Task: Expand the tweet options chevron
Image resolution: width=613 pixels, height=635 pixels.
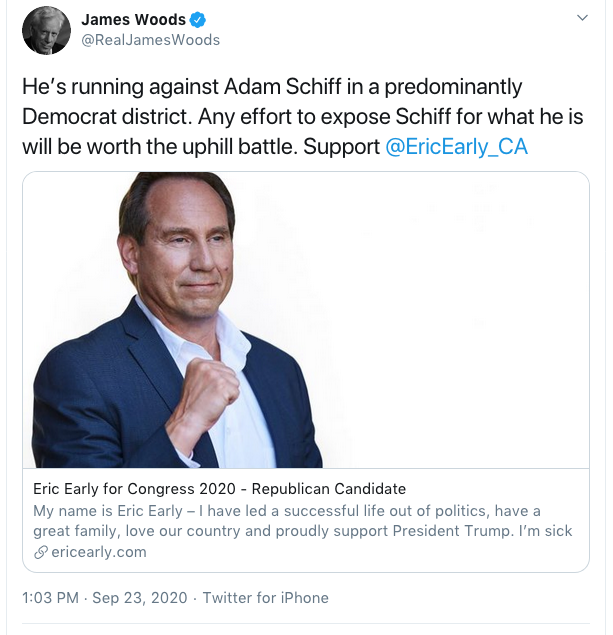Action: point(582,19)
